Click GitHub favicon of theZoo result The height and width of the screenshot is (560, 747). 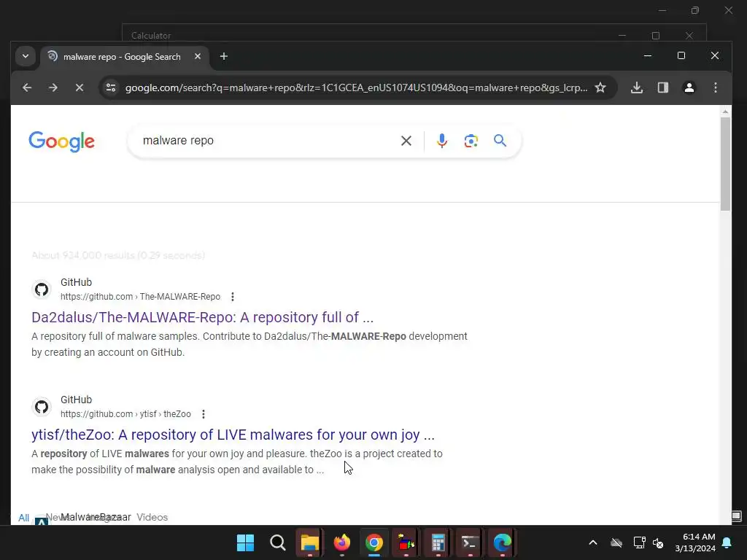pos(42,407)
